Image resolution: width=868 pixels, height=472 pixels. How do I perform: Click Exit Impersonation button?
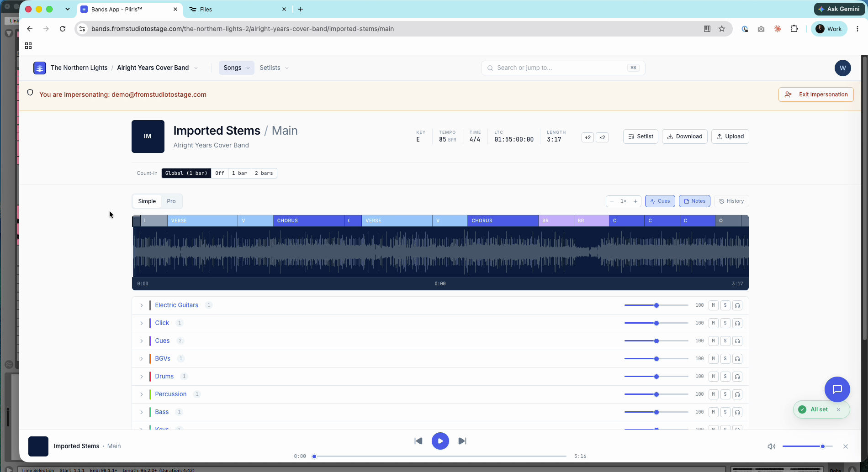[816, 94]
